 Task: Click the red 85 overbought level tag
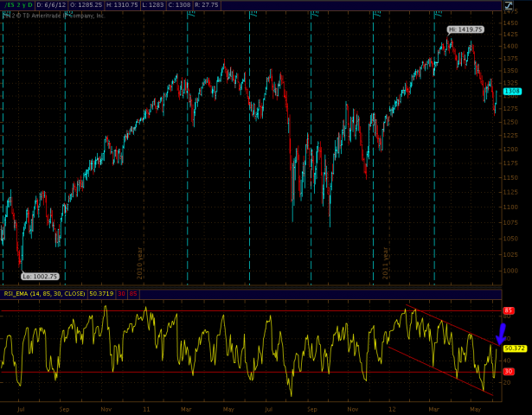(x=510, y=310)
